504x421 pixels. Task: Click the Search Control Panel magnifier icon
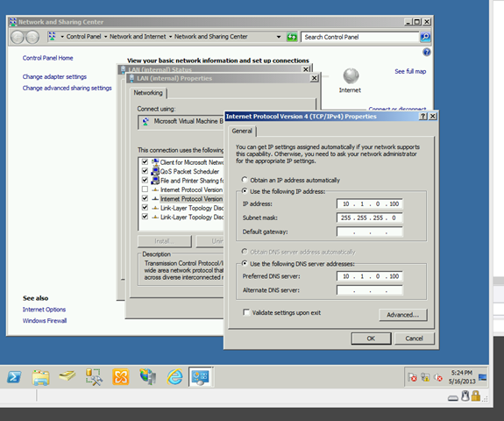pyautogui.click(x=425, y=37)
